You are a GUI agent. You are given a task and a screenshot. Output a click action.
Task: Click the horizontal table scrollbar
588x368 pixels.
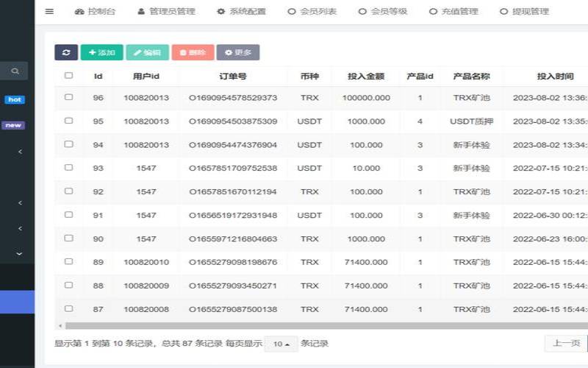point(326,325)
